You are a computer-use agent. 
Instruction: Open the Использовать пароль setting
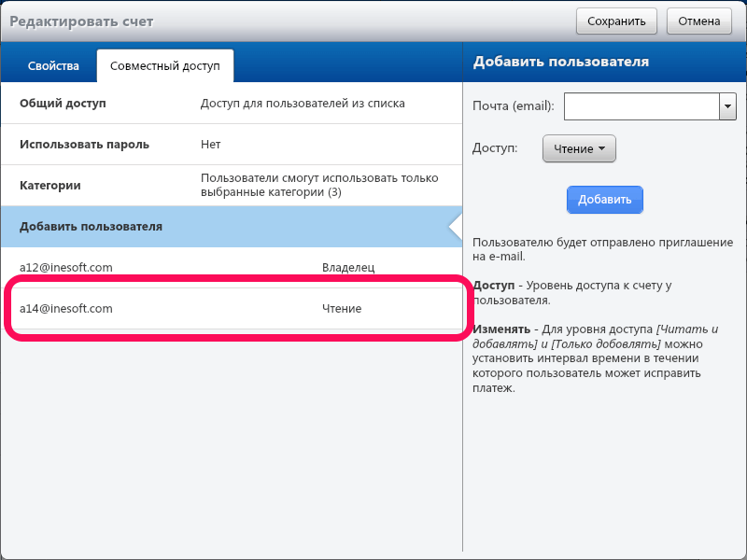click(84, 145)
